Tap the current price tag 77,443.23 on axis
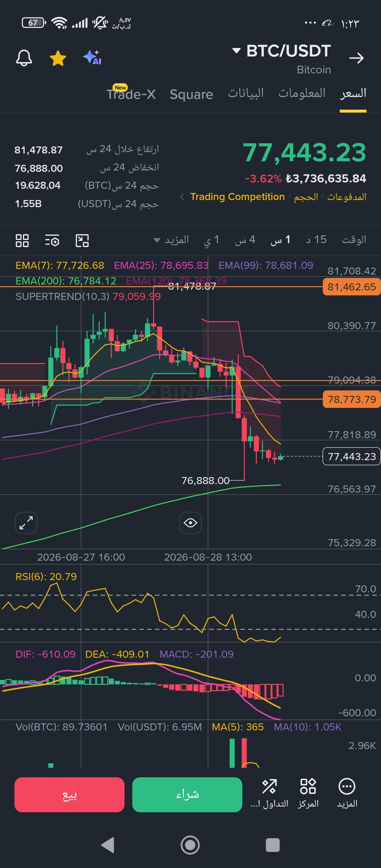Viewport: 381px width, 868px height. point(352,457)
